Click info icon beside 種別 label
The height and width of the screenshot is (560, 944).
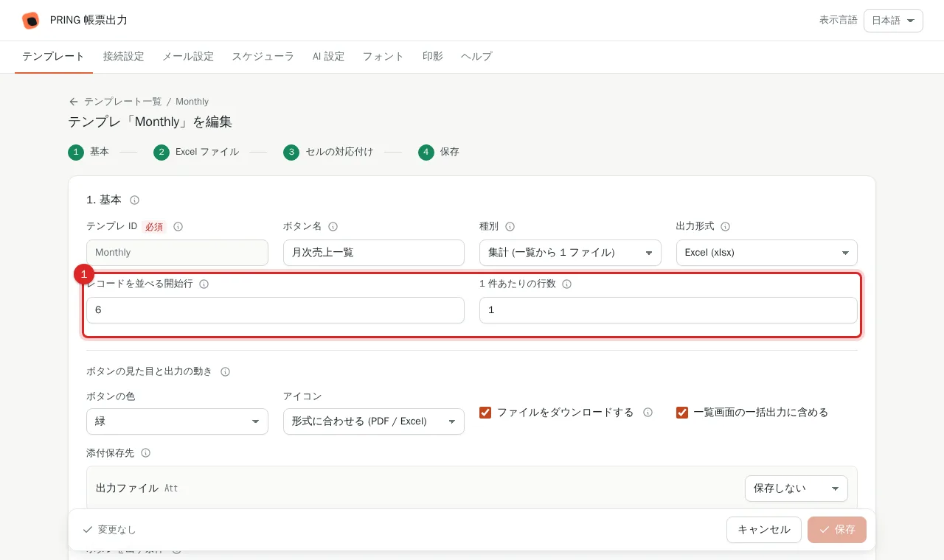pos(510,226)
